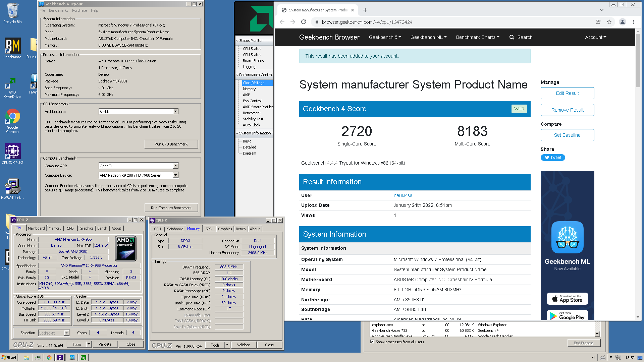Reload the Geekbench browser page
644x362 pixels.
(x=304, y=22)
